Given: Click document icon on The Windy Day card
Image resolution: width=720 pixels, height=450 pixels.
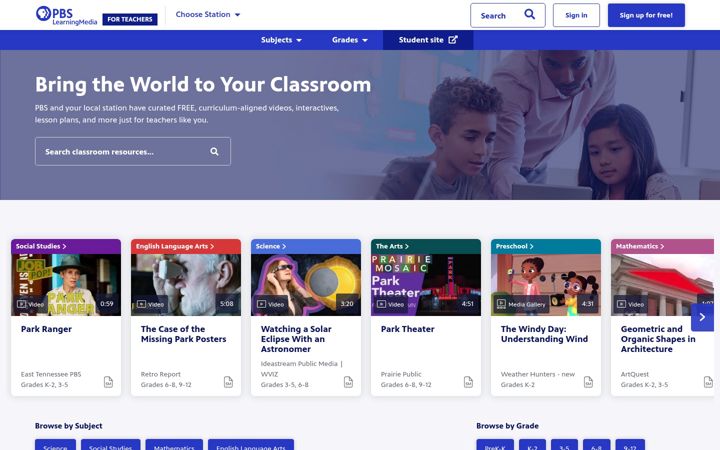Looking at the screenshot, I should 588,382.
